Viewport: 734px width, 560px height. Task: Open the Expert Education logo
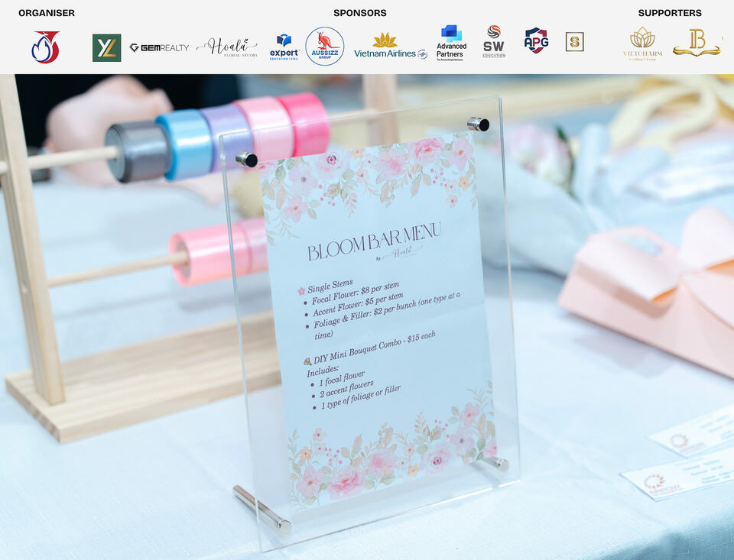(x=284, y=47)
